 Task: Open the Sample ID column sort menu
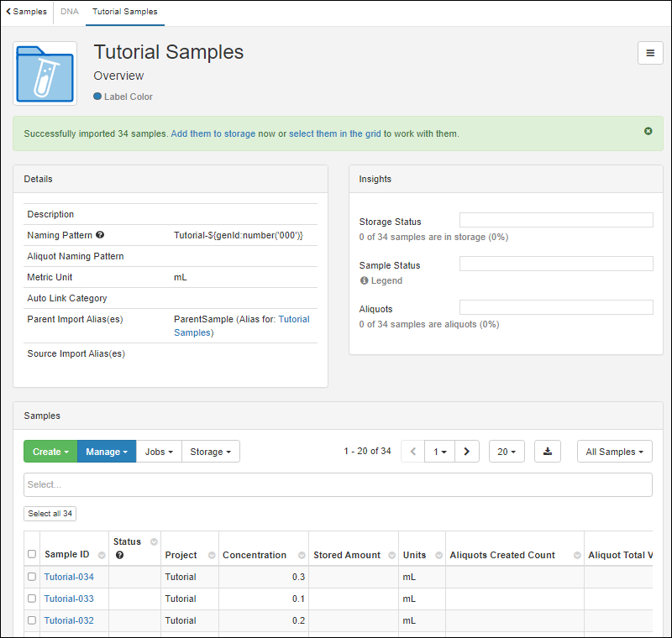pos(102,556)
